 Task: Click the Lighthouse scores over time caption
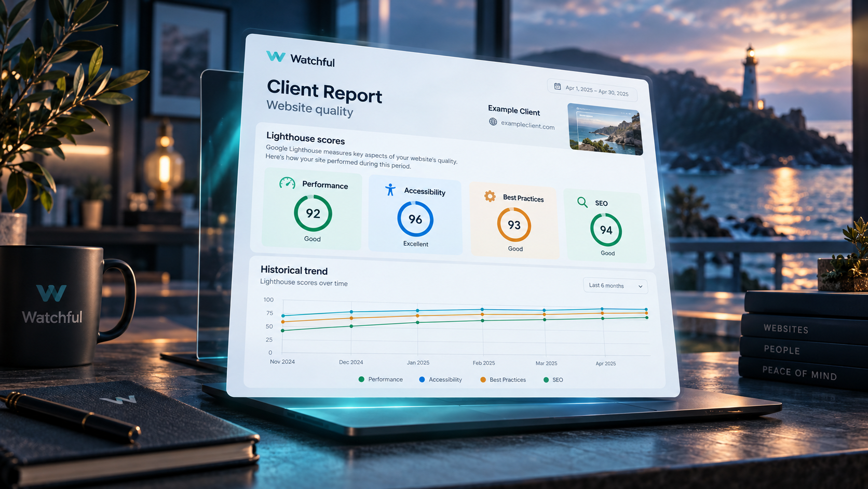point(304,282)
